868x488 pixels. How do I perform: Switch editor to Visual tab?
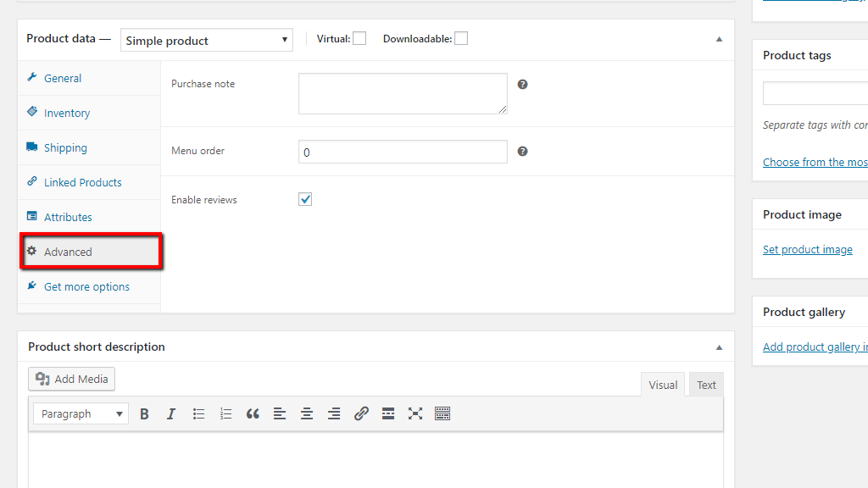663,385
